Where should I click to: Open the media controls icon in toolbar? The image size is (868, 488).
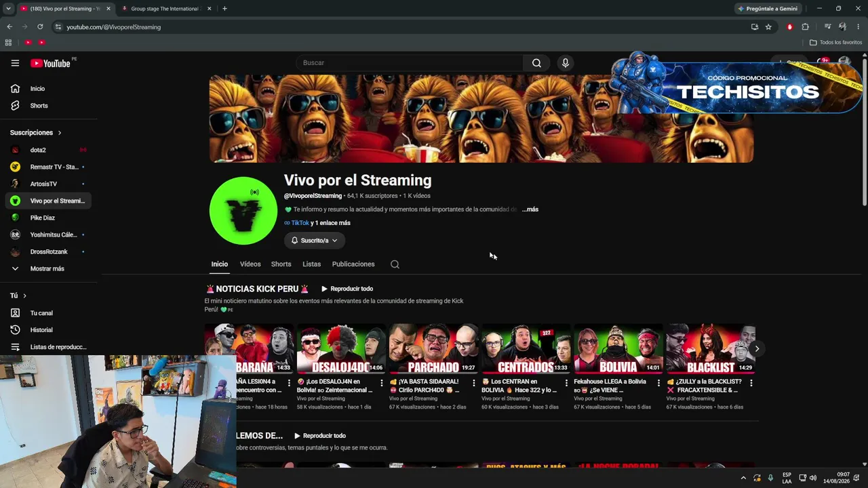coord(827,27)
